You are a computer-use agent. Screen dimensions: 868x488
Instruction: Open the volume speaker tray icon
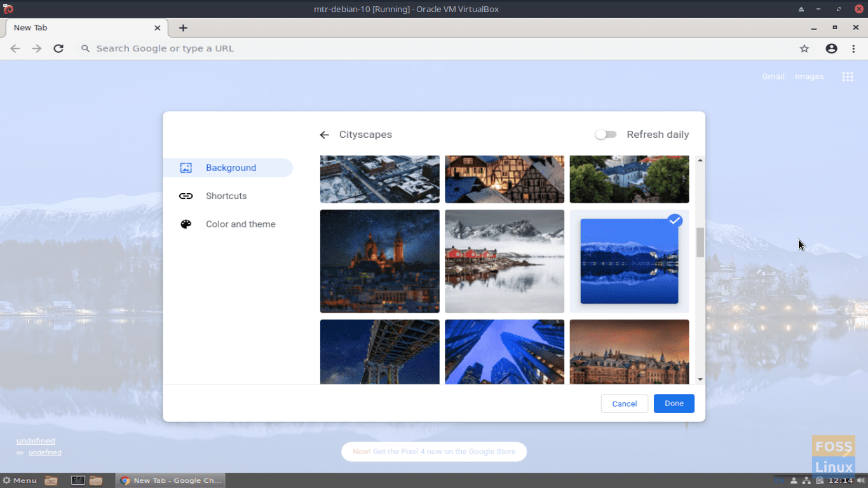click(860, 480)
